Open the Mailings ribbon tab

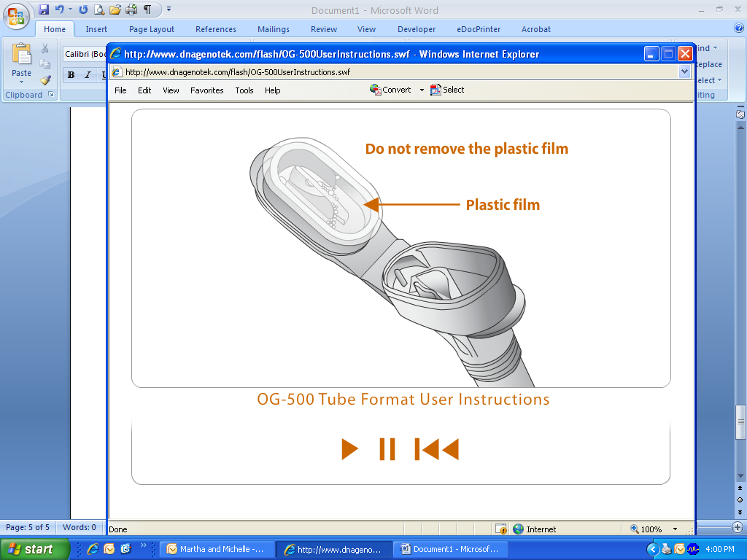(274, 29)
